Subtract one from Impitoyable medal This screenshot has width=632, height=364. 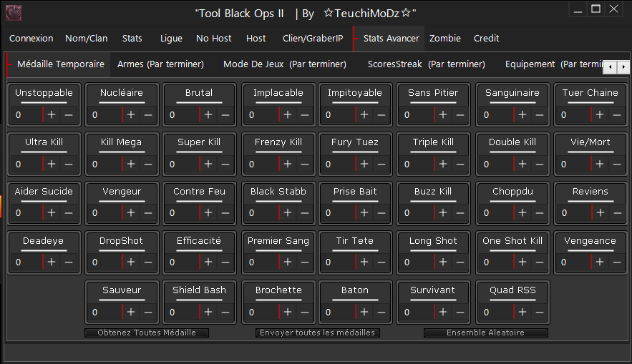[381, 114]
